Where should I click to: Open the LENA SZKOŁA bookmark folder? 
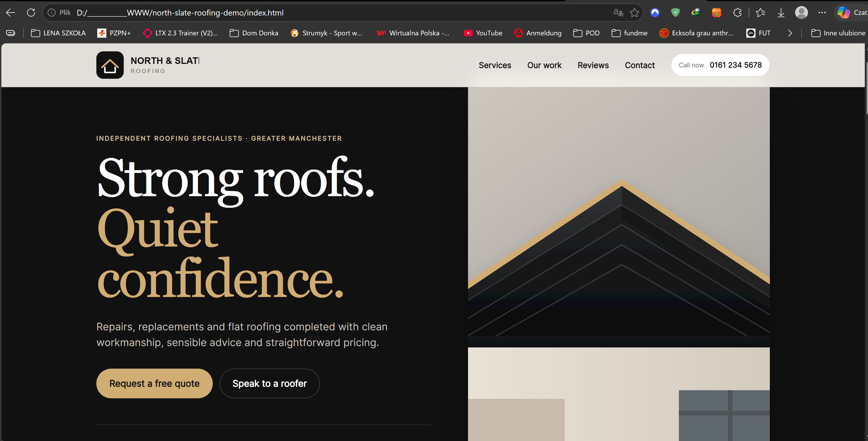[58, 33]
